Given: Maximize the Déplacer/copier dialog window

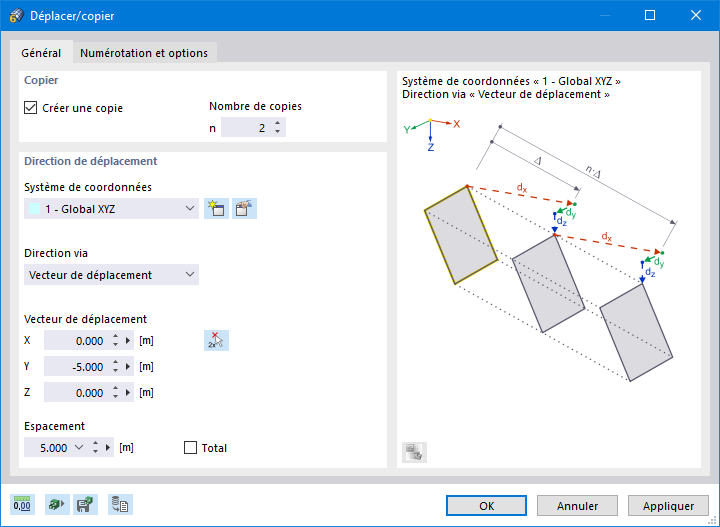Looking at the screenshot, I should click(x=650, y=16).
